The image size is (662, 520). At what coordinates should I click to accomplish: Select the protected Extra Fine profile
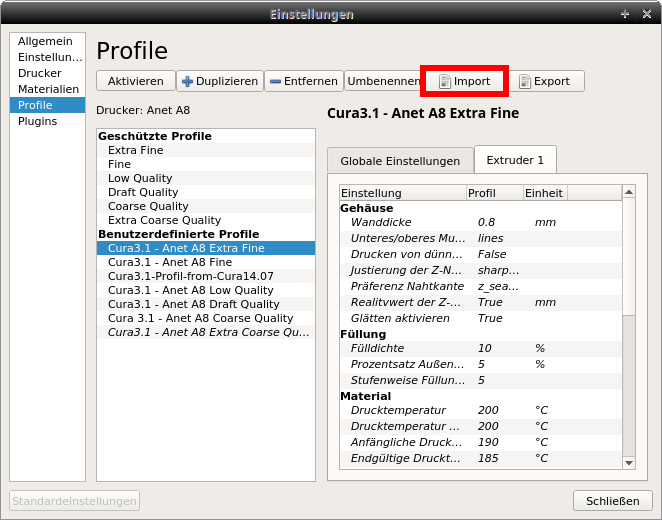click(206, 150)
